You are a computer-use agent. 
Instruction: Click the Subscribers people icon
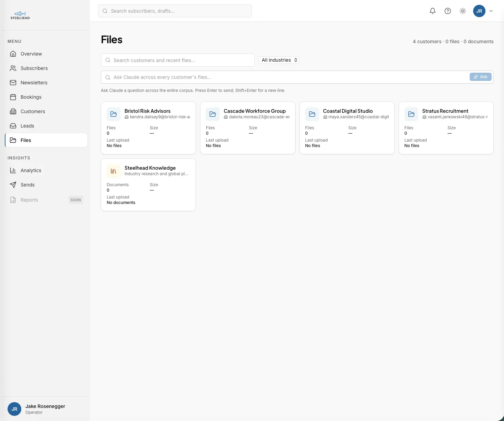(x=13, y=68)
